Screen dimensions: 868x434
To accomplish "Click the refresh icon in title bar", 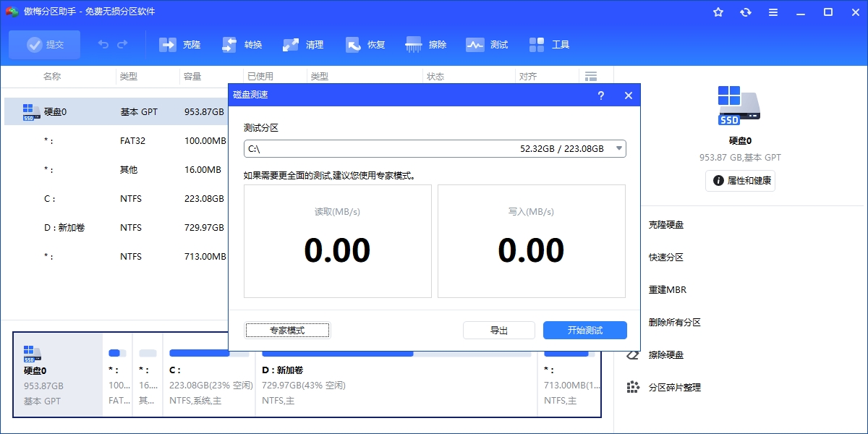I will pos(746,12).
